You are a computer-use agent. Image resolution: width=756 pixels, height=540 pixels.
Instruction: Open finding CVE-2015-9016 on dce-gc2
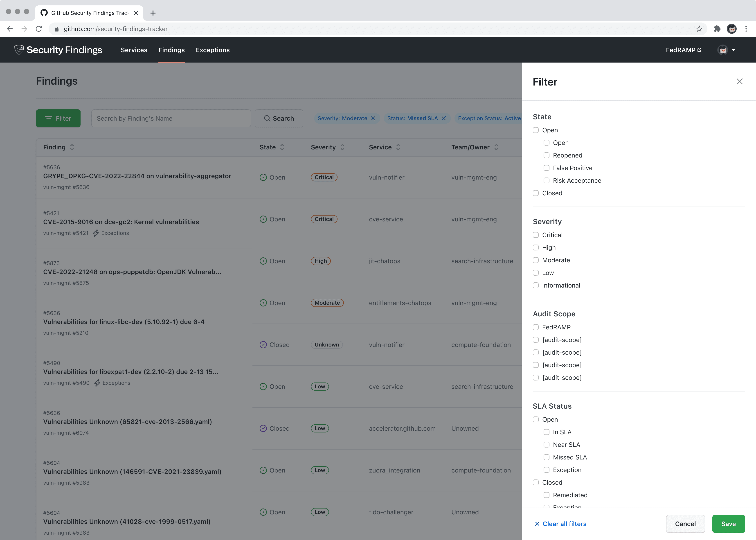(121, 222)
